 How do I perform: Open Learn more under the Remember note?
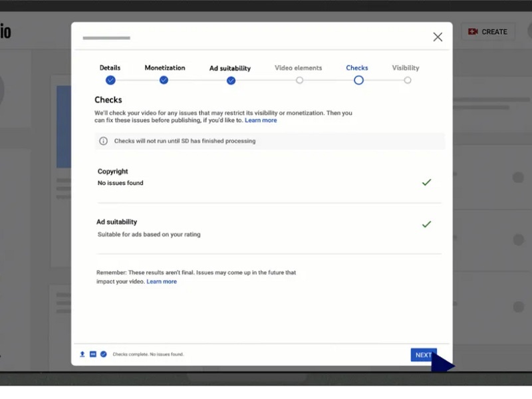pyautogui.click(x=162, y=281)
